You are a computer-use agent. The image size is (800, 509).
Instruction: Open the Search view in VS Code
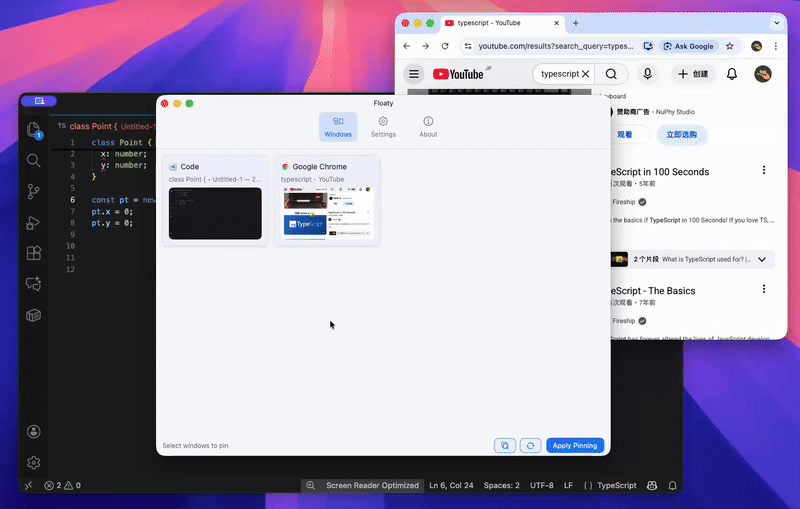coord(34,160)
